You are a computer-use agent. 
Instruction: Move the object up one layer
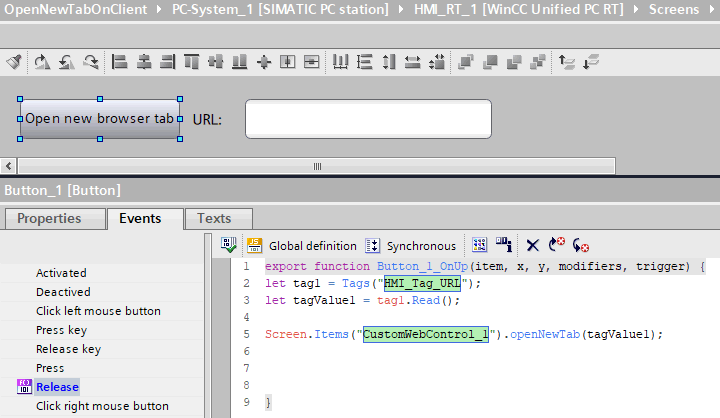pos(567,62)
